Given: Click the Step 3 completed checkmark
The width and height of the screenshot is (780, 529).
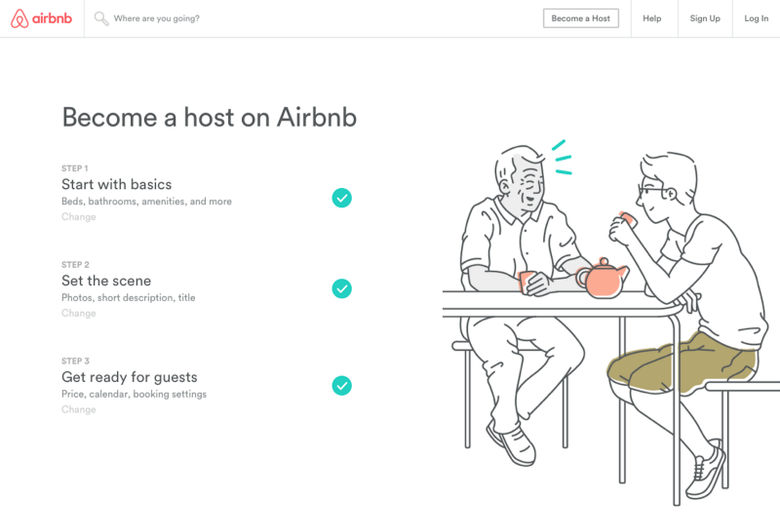Looking at the screenshot, I should click(x=342, y=385).
